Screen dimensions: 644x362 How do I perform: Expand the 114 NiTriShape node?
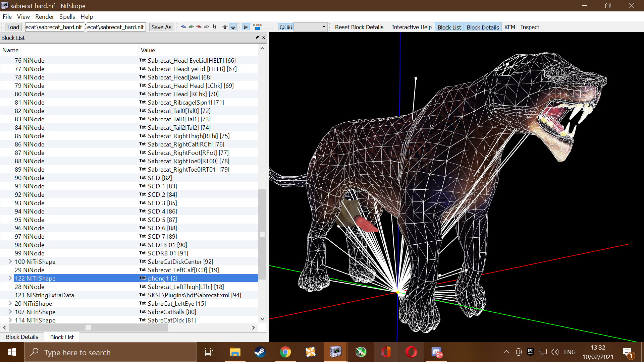(x=10, y=320)
